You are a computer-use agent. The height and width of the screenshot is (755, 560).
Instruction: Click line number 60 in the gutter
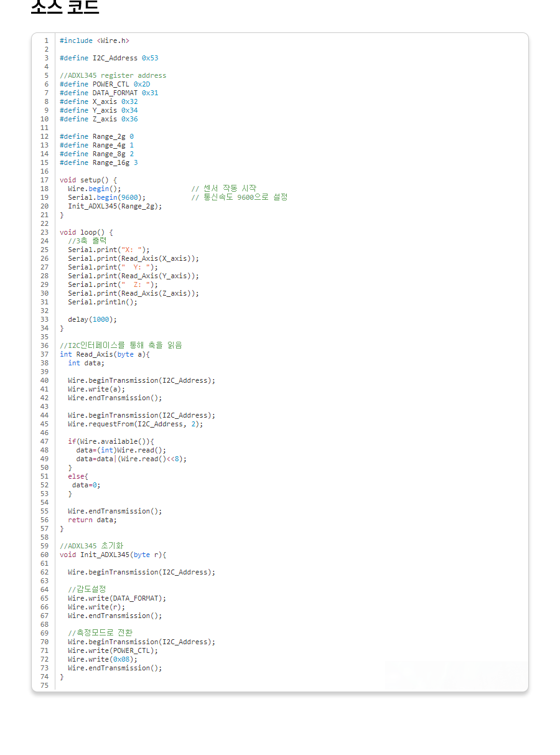point(45,555)
